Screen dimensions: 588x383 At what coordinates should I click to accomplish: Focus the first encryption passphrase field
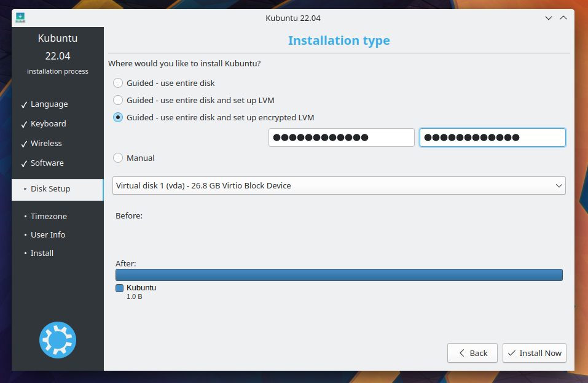341,137
